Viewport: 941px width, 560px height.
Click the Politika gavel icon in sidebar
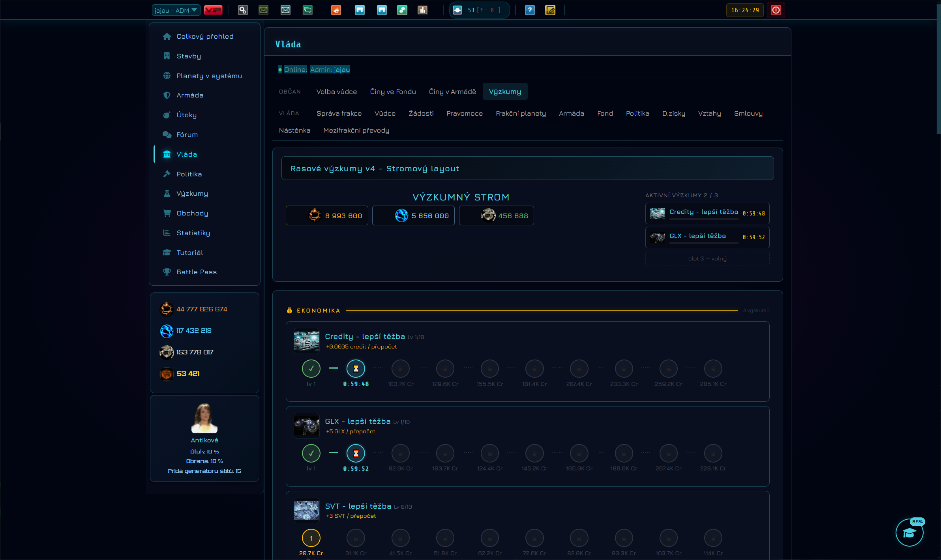tap(167, 174)
